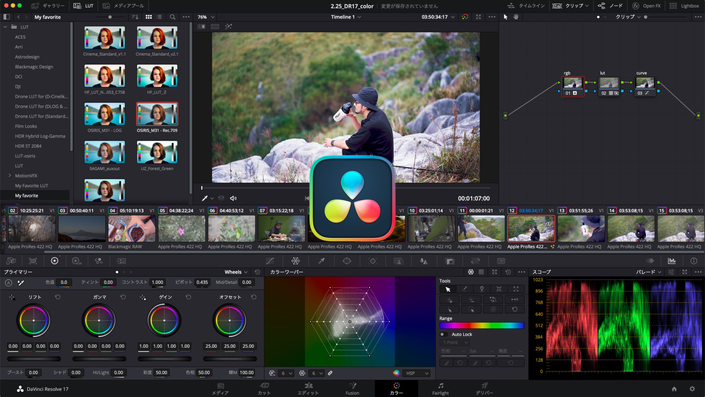This screenshot has width=705, height=397.
Task: Open the Scopes palette icon
Action: [672, 261]
